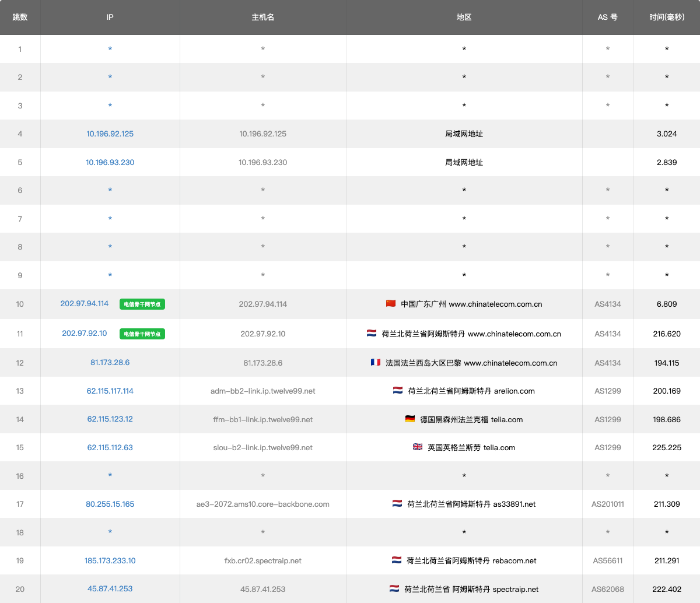
Task: Click the Netherlands flag in hop 20 row
Action: point(394,589)
